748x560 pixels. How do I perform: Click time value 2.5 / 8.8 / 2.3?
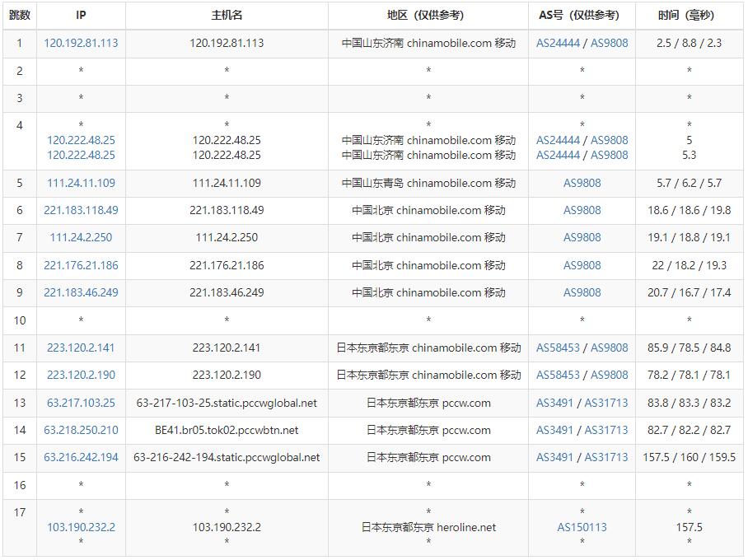689,43
